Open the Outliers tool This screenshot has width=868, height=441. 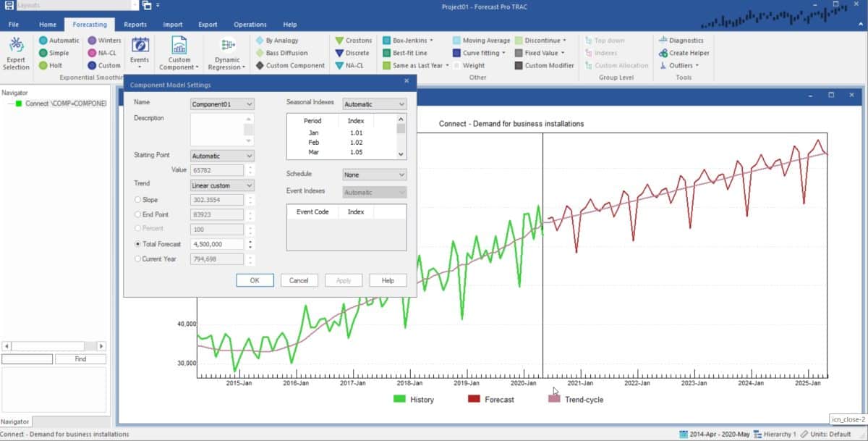[x=681, y=65]
